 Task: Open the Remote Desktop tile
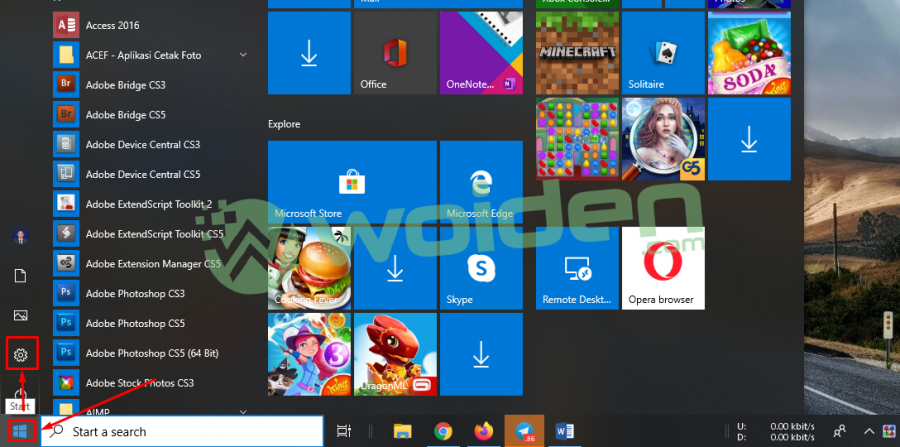point(577,268)
